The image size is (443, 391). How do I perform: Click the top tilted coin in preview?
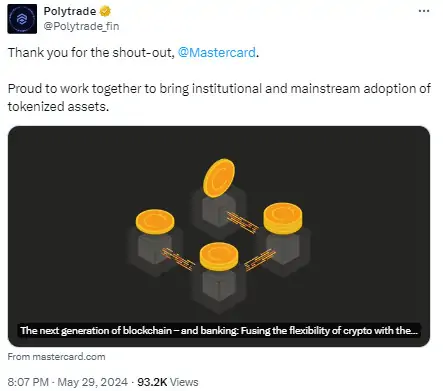[x=219, y=178]
